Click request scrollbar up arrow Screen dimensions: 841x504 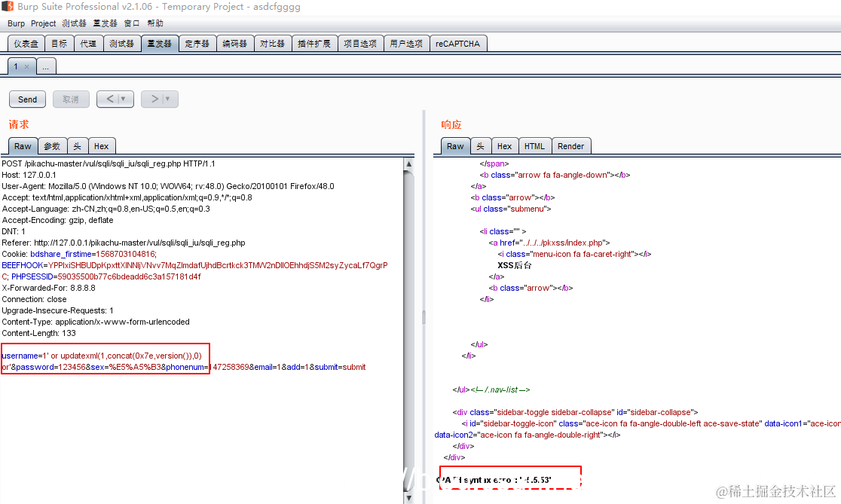pyautogui.click(x=408, y=163)
